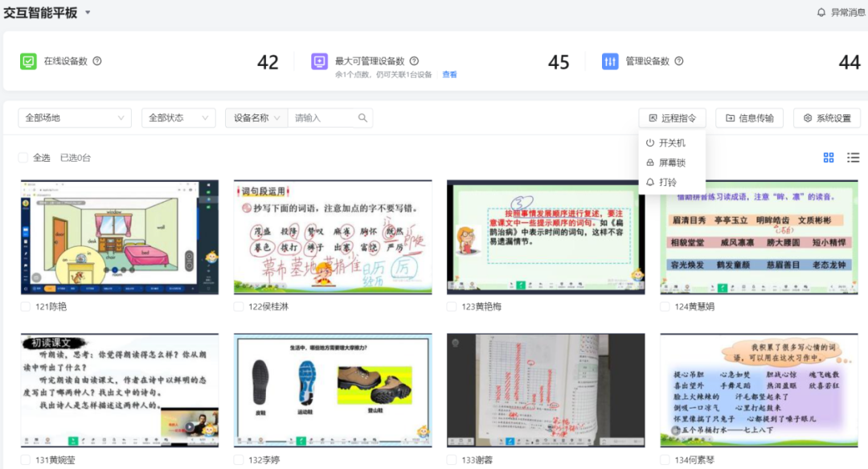Image resolution: width=868 pixels, height=469 pixels.
Task: Click the help icon beside 最大可管理设备数
Action: tap(414, 61)
